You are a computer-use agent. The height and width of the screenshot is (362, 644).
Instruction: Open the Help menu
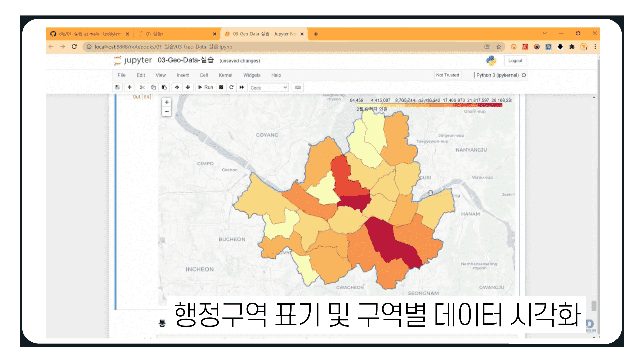tap(276, 75)
